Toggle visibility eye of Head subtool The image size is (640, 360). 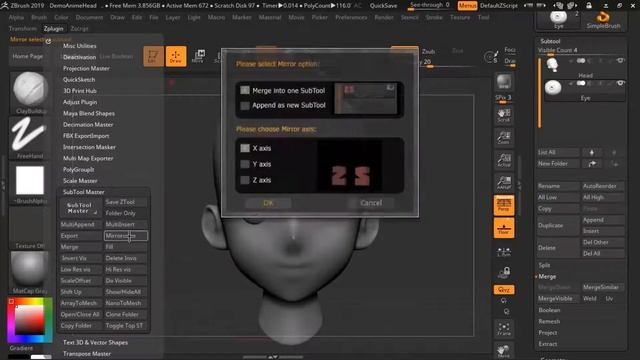click(x=620, y=61)
